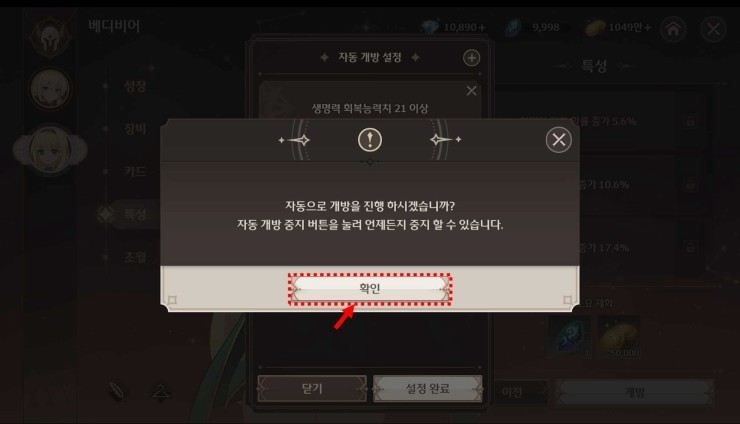
Task: Click the diamond currency icon
Action: click(x=430, y=27)
